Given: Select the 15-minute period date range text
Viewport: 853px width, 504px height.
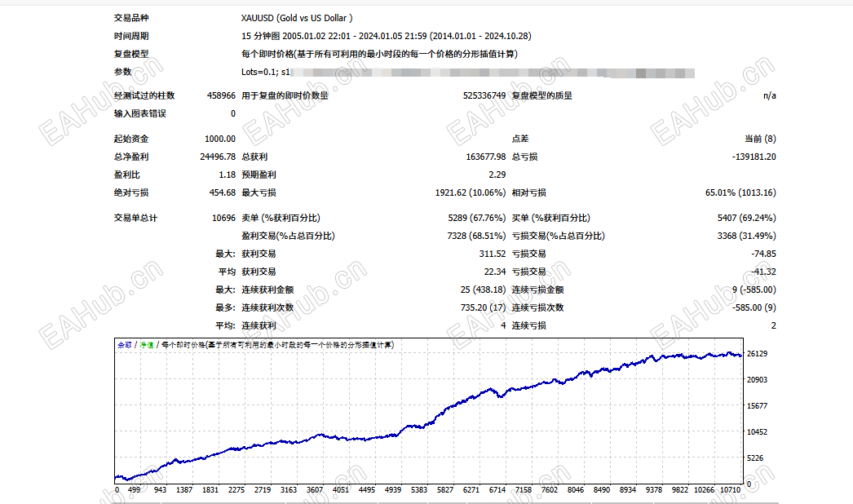Looking at the screenshot, I should pyautogui.click(x=387, y=36).
